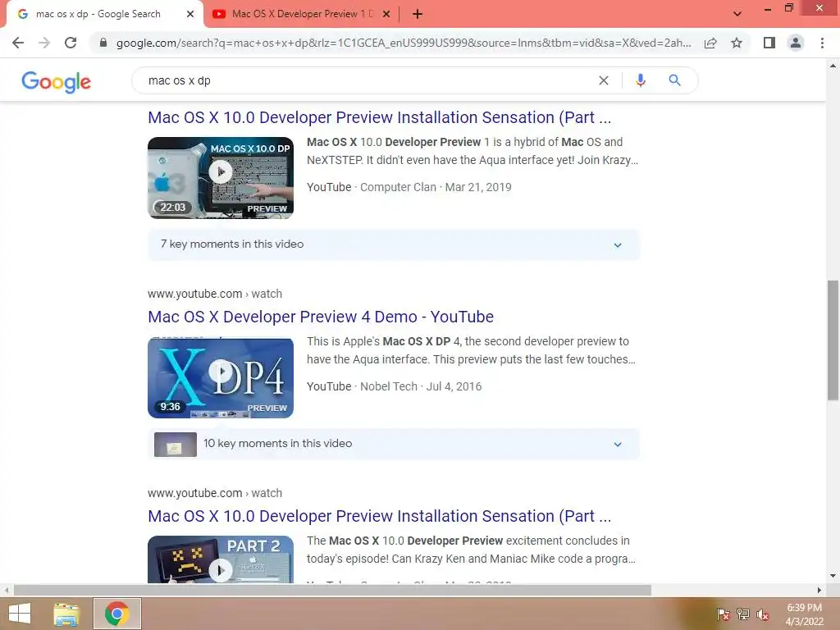
Task: Share this page from the address bar
Action: 710,43
